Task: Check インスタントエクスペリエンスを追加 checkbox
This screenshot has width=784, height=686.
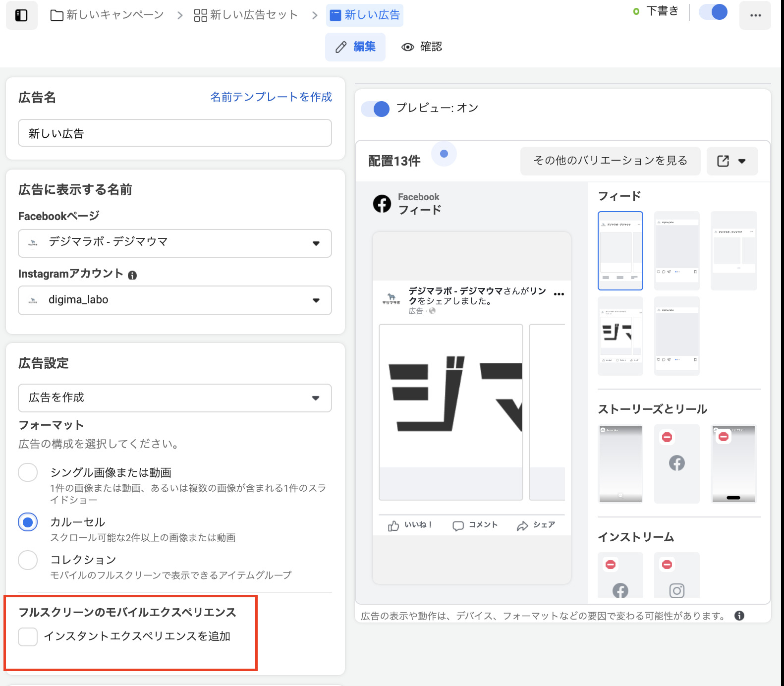Action: [x=28, y=636]
